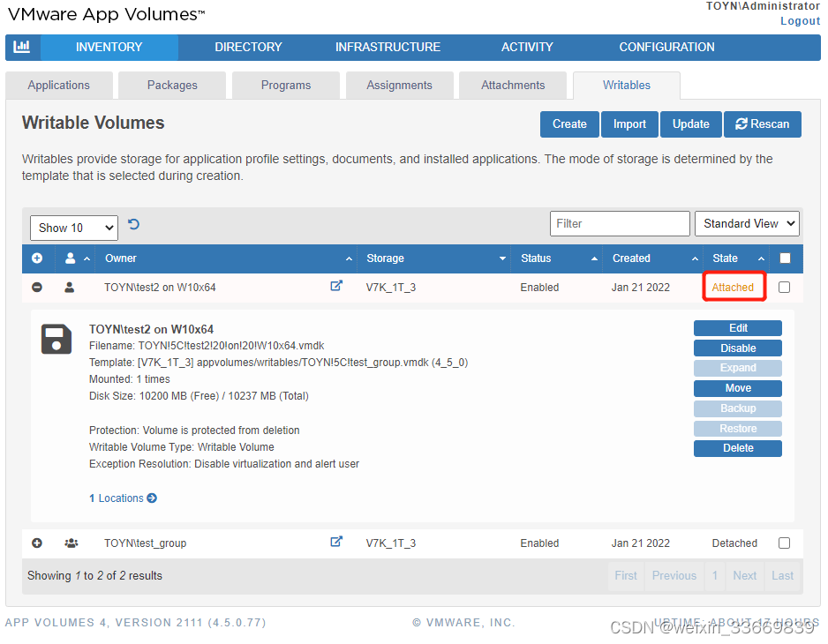Sort by the Owner column
828x644 pixels.
tap(228, 258)
